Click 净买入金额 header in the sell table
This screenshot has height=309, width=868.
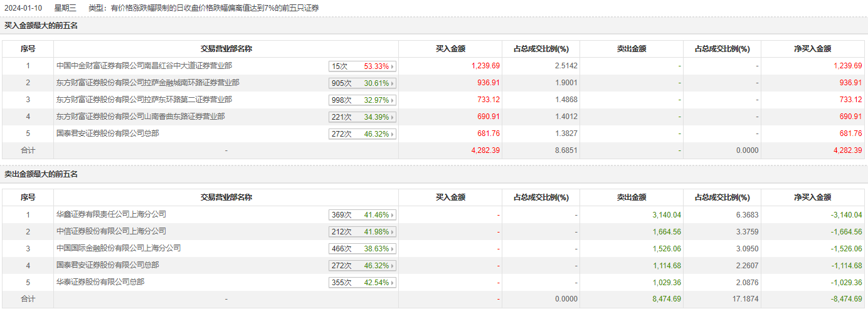pyautogui.click(x=812, y=197)
